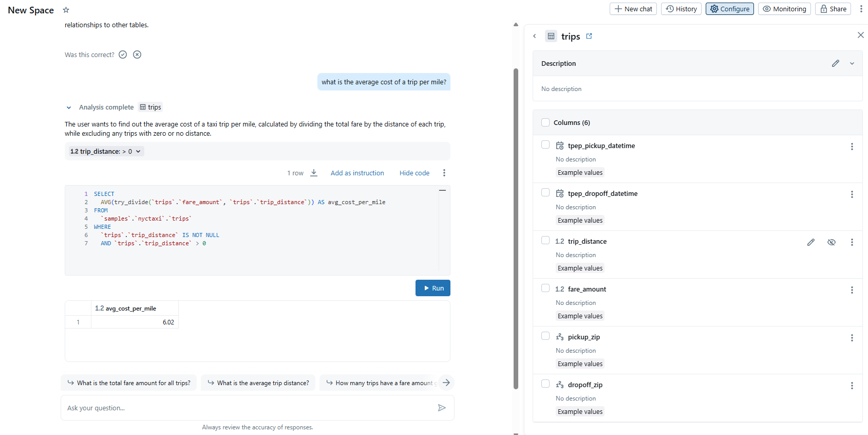Hide the trip_distance column visibility

(832, 242)
